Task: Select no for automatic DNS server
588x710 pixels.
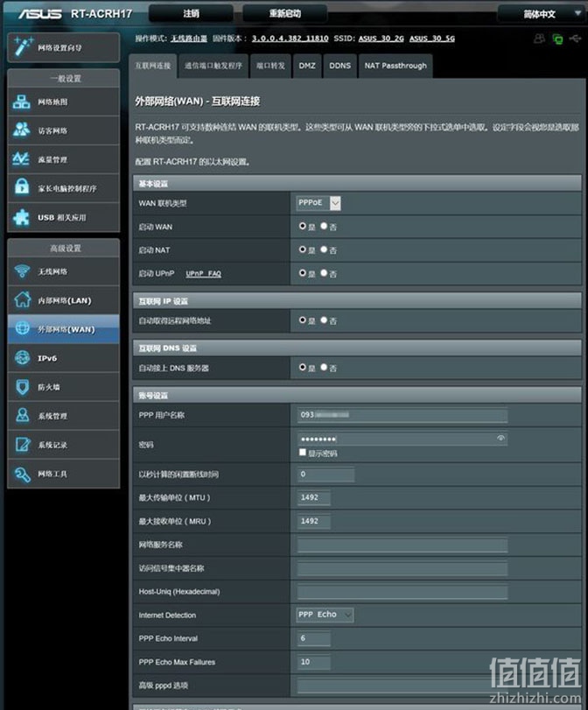Action: pos(324,367)
